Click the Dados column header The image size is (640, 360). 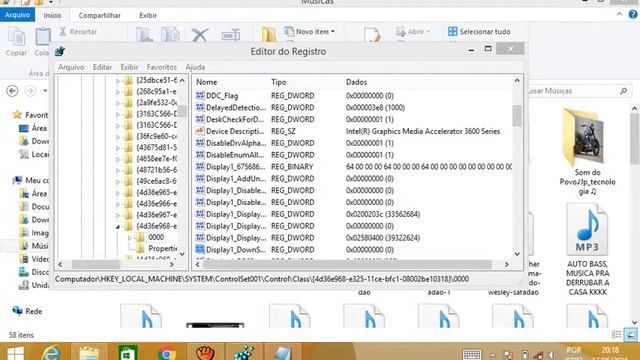[x=356, y=82]
